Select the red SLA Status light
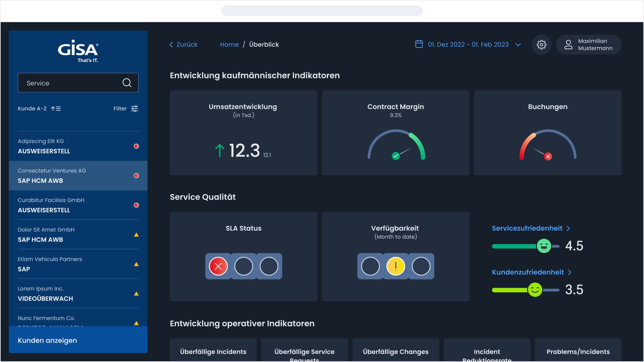 218,266
